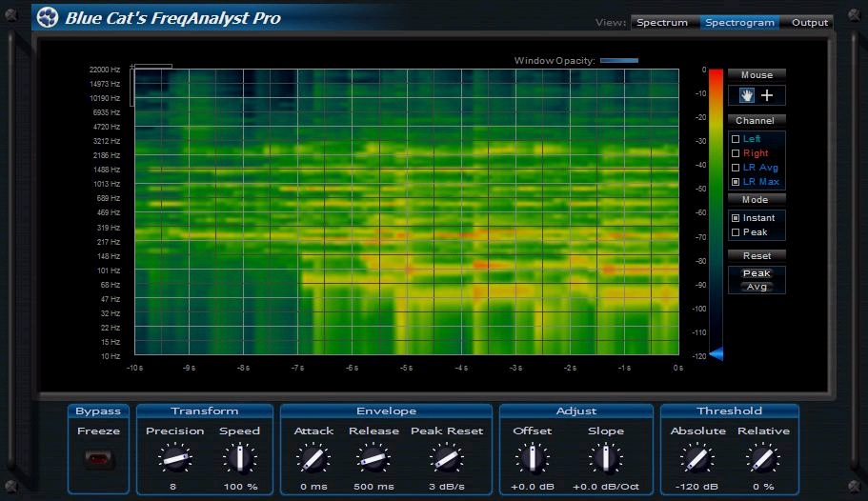This screenshot has height=501, width=868.
Task: Click the Relative value 0 %
Action: [763, 487]
